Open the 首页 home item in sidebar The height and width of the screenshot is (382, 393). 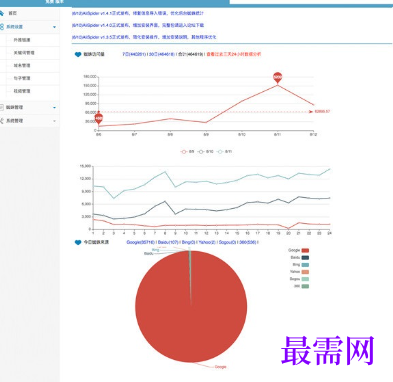click(x=13, y=13)
